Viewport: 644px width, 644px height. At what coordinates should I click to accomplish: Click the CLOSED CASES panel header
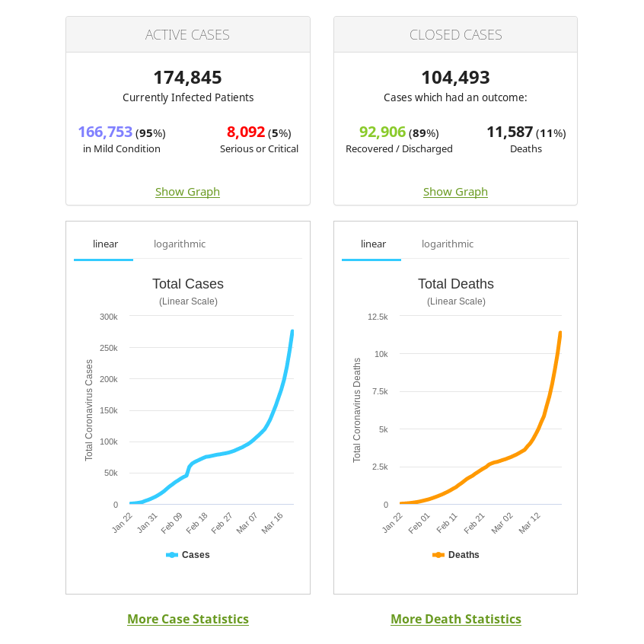[x=455, y=35]
